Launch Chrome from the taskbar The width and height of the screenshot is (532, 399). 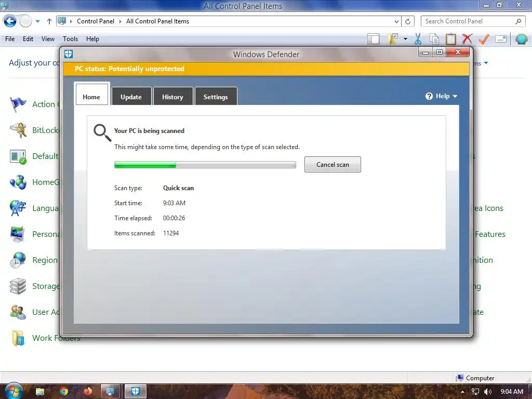pyautogui.click(x=64, y=392)
